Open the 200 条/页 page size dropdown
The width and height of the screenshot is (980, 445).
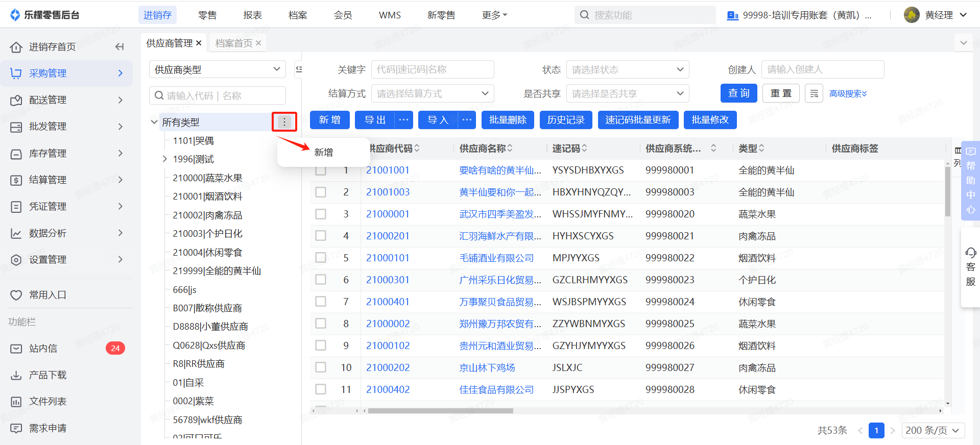pos(933,430)
